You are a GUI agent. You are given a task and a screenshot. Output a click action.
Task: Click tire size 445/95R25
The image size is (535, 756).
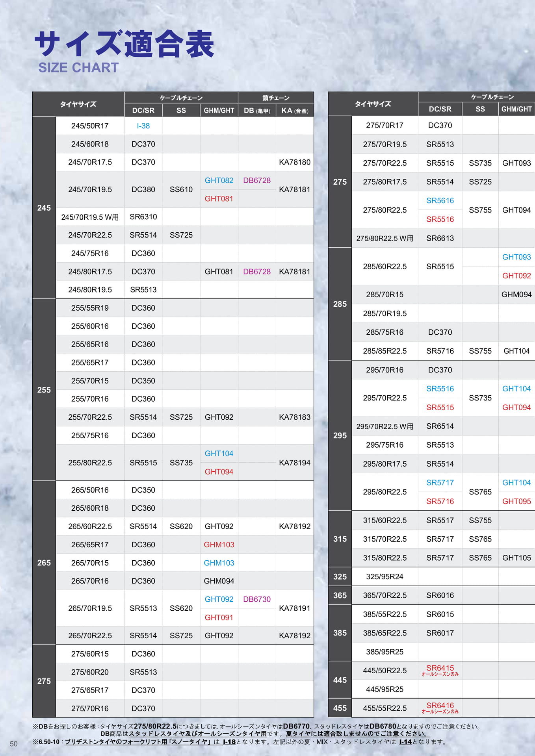(x=385, y=689)
